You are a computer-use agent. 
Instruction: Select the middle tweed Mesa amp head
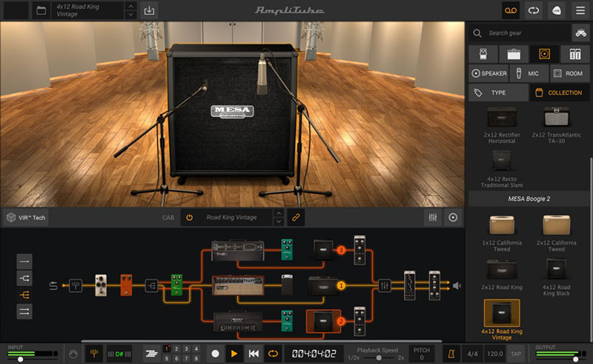point(238,285)
